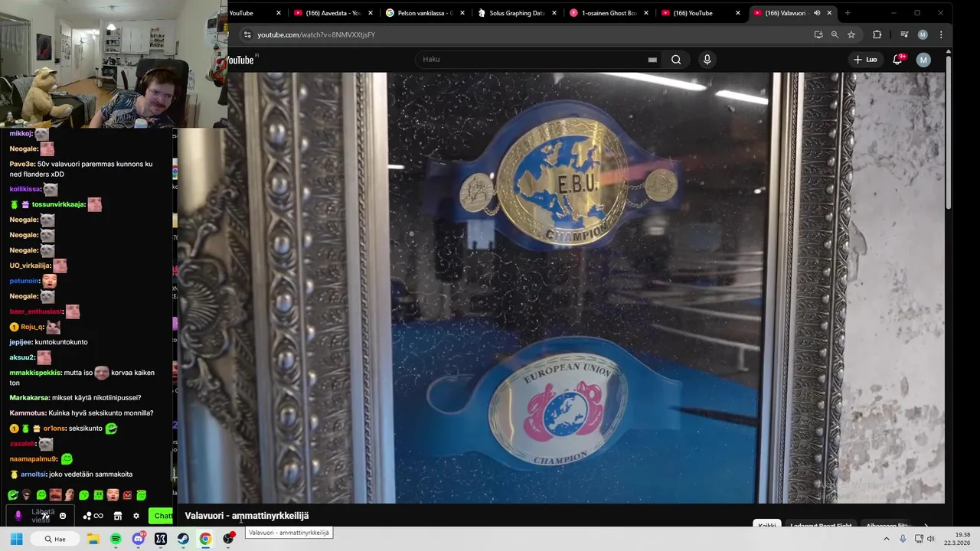Click the zoom magnifier icon in address bar
Viewport: 980px width, 551px height.
[835, 34]
